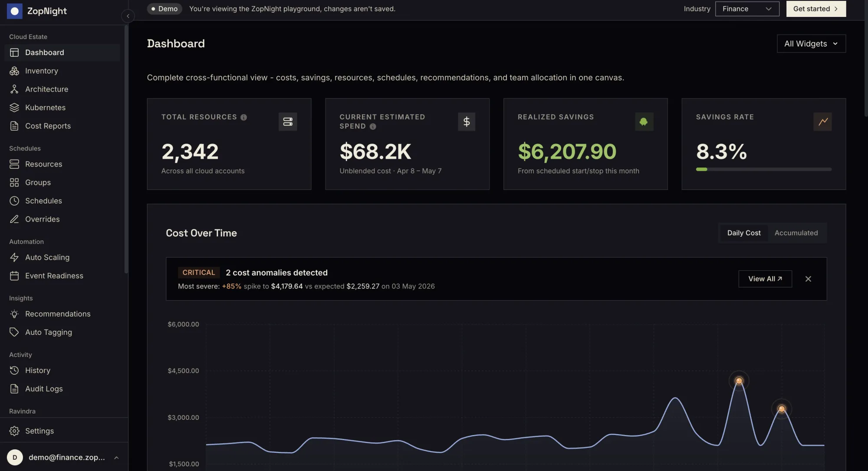Click the CRITICAL badge on anomaly alert
Image resolution: width=868 pixels, height=471 pixels.
(x=199, y=272)
